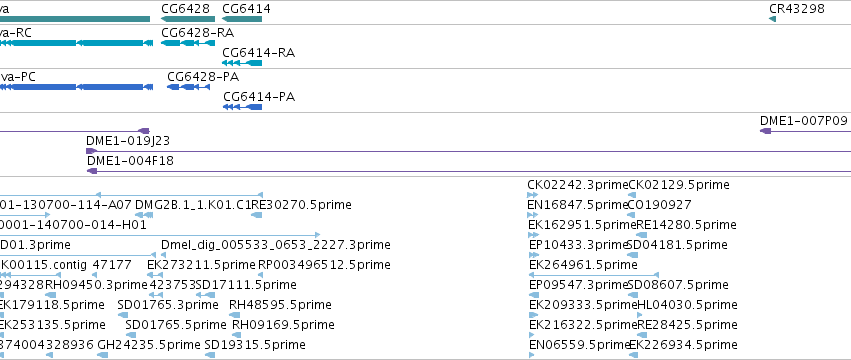The width and height of the screenshot is (851, 360).
Task: Select the DME1-019J23 clone start marker
Action: coord(92,151)
